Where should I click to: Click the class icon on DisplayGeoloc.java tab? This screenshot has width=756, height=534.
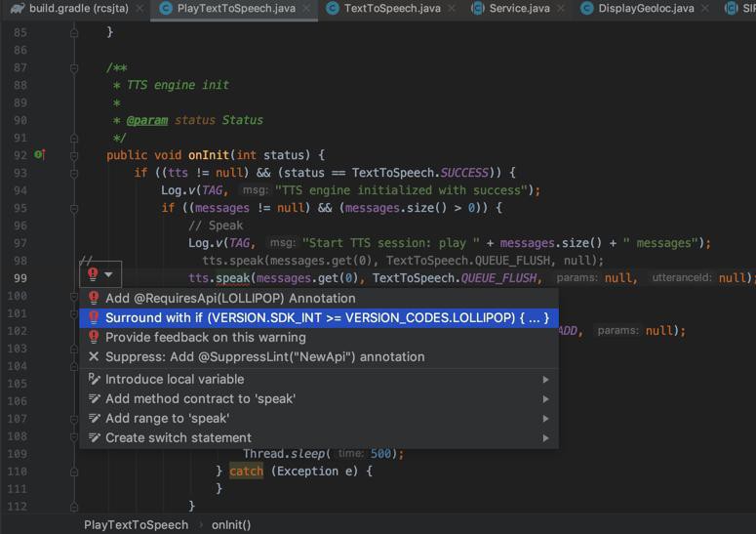587,8
